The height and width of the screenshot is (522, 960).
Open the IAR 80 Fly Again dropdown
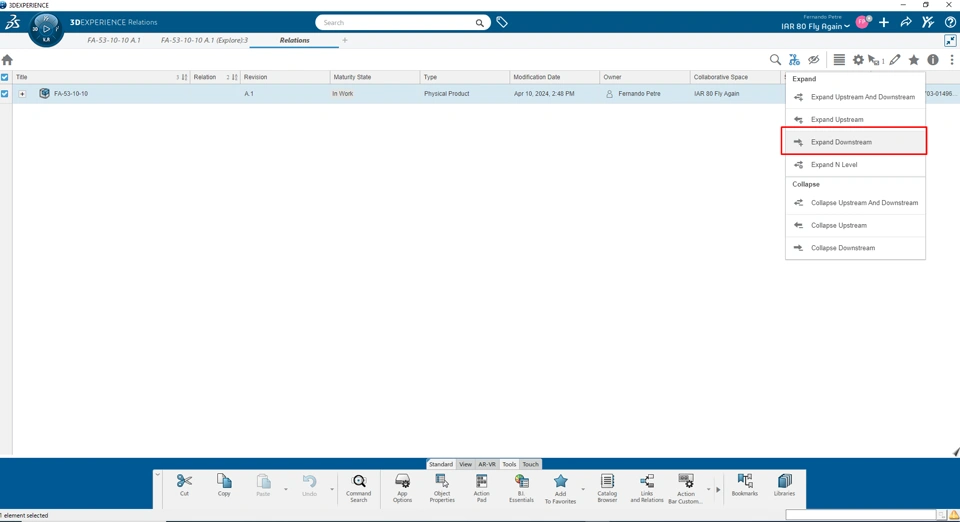point(815,26)
